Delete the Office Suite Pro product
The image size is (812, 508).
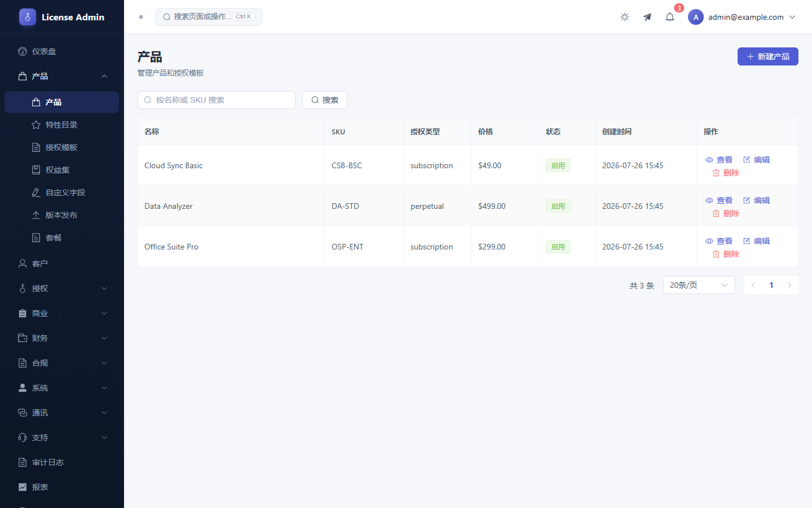point(726,254)
